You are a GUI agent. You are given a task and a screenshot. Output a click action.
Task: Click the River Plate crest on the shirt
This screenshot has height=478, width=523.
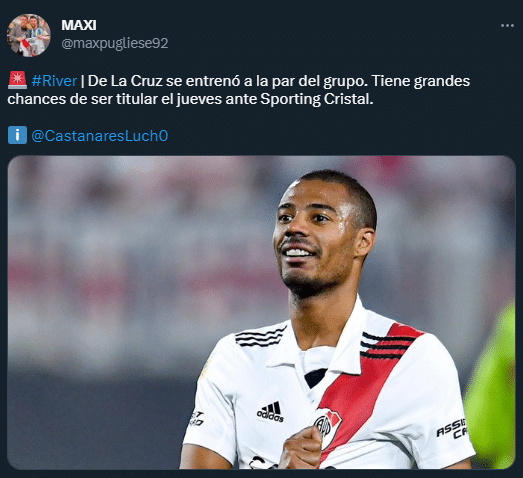coord(327,428)
